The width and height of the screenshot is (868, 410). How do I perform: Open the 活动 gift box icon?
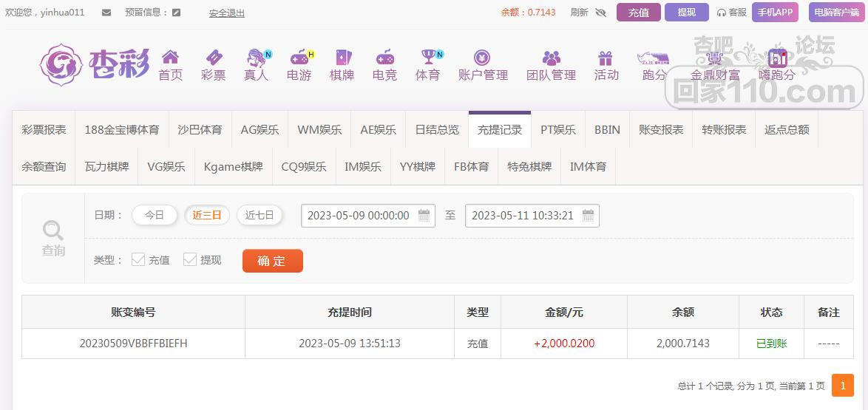point(606,58)
